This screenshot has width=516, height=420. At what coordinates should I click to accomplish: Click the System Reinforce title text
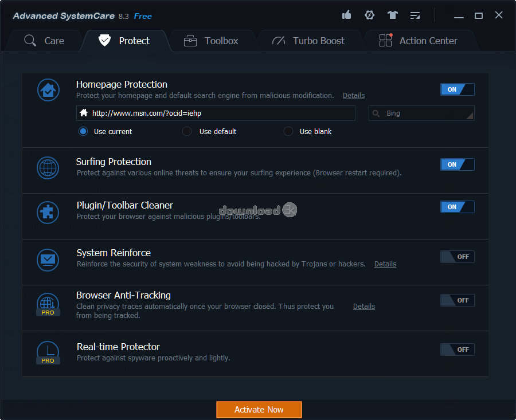114,253
